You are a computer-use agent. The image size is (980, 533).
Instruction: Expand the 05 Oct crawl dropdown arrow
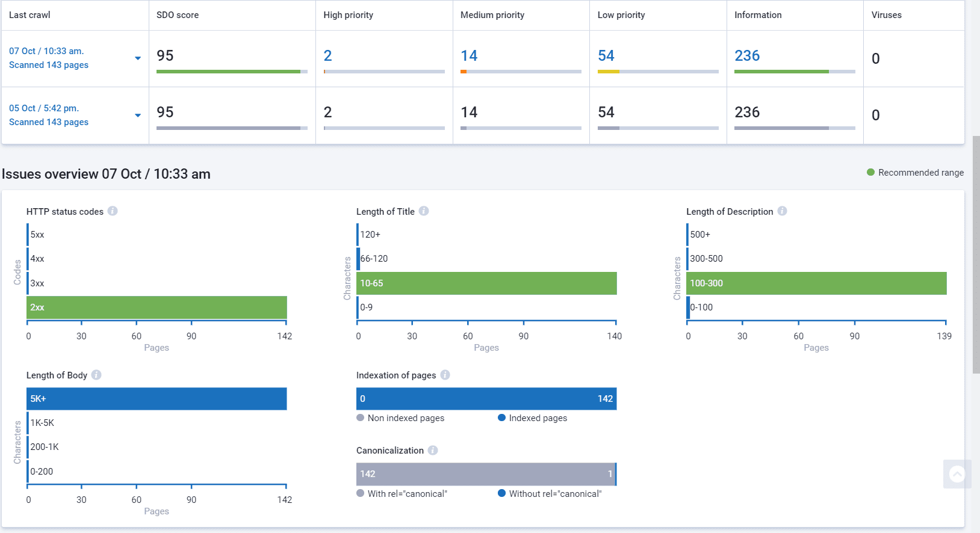138,116
